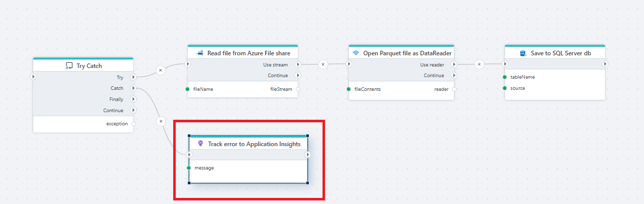Delete link from Use stream to Parquet node
The height and width of the screenshot is (204, 644).
coord(323,64)
